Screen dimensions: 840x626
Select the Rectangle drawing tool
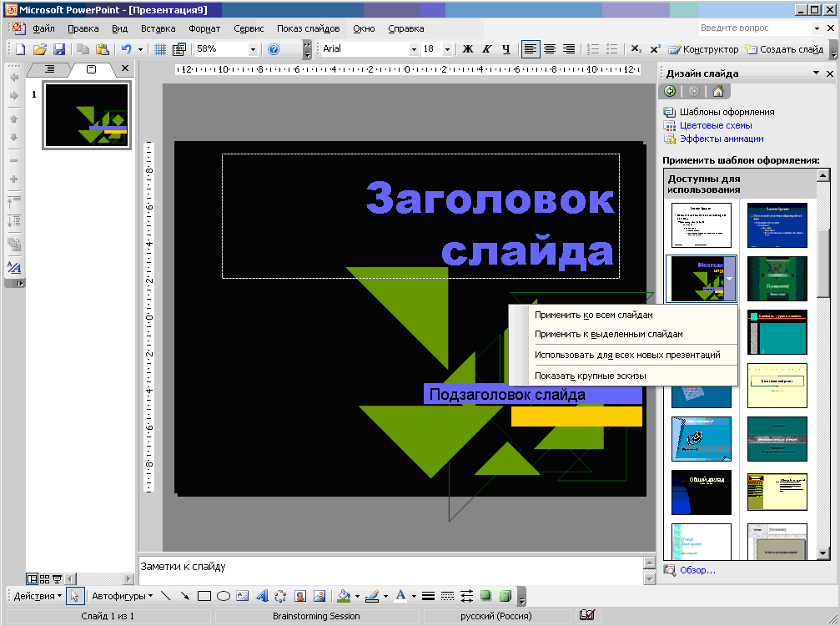204,596
